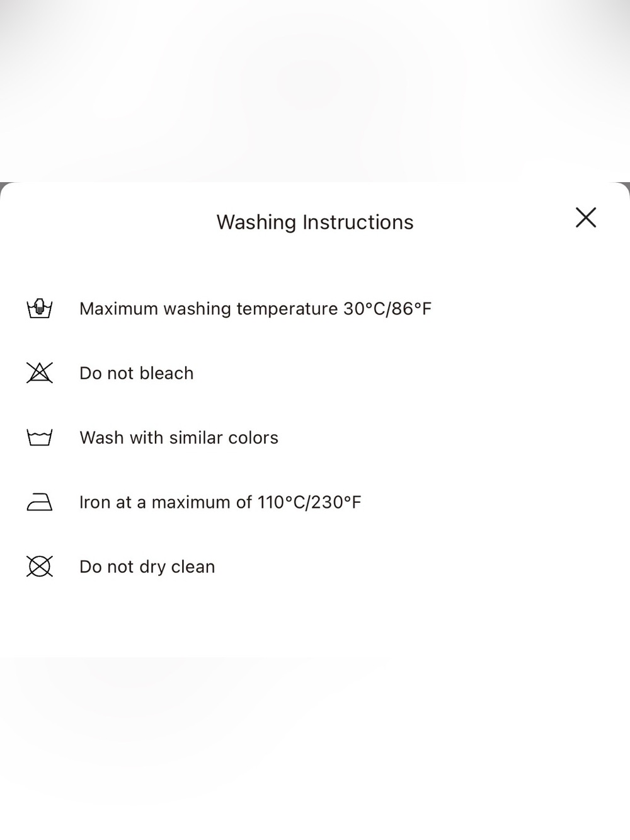Tap the 30°C/86°F temperature value

pos(387,309)
